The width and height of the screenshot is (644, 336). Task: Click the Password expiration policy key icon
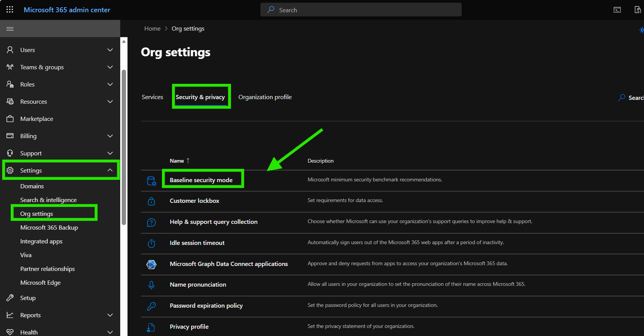coord(152,306)
